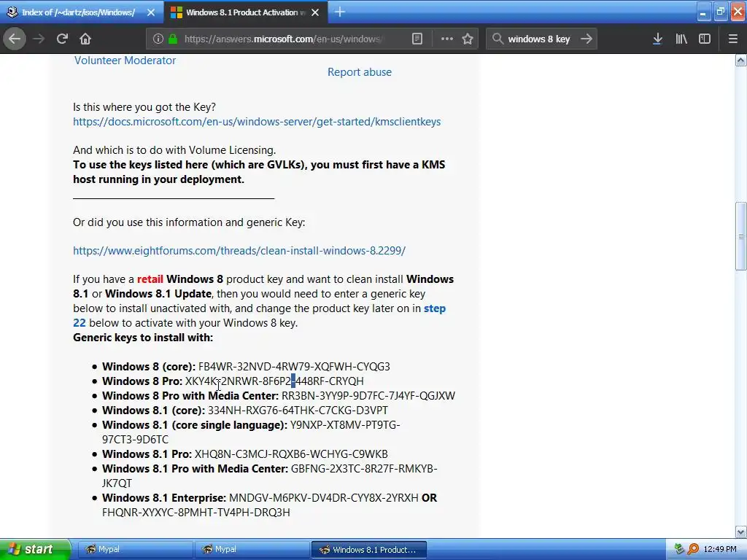Open the Volunteer Moderator link
The width and height of the screenshot is (747, 560).
point(125,61)
